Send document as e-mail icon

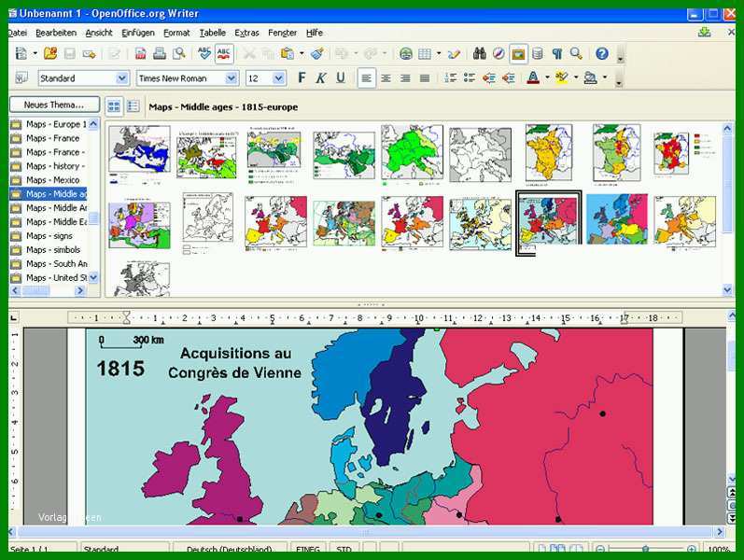click(89, 53)
